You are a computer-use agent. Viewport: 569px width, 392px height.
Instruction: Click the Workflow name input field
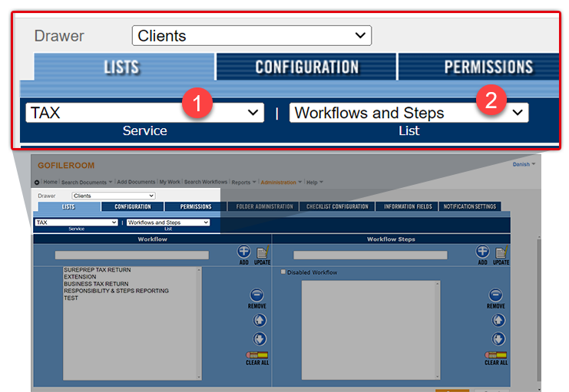point(132,255)
